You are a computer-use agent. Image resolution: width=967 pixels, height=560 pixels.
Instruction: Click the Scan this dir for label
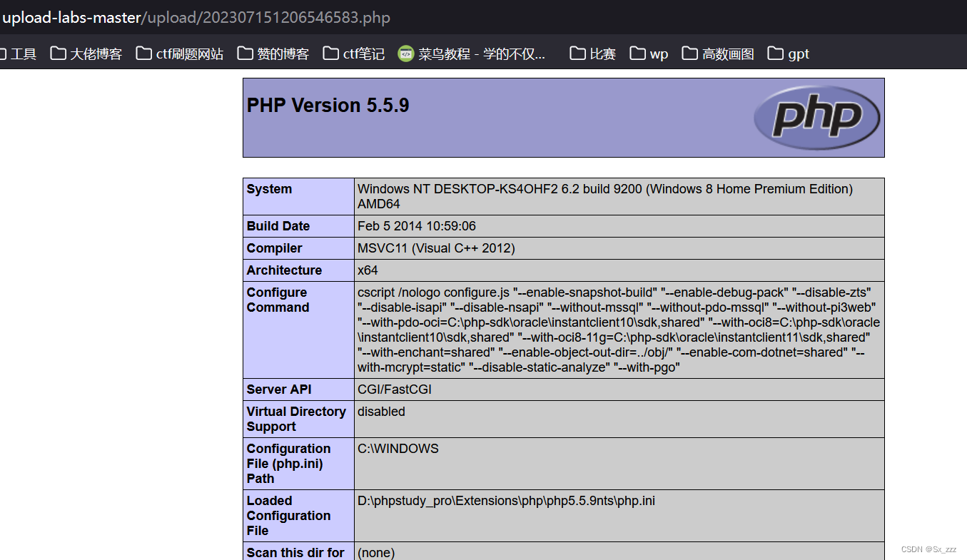click(295, 553)
